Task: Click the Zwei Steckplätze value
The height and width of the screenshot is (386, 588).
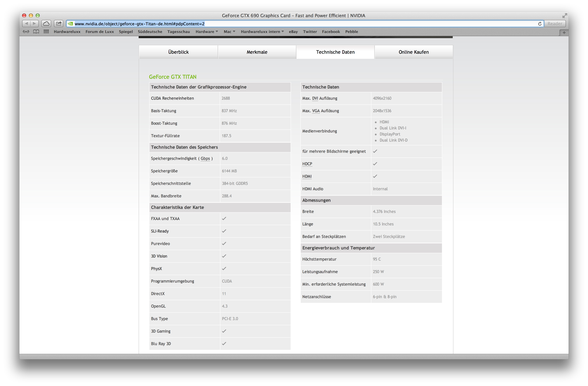Action: click(x=389, y=236)
